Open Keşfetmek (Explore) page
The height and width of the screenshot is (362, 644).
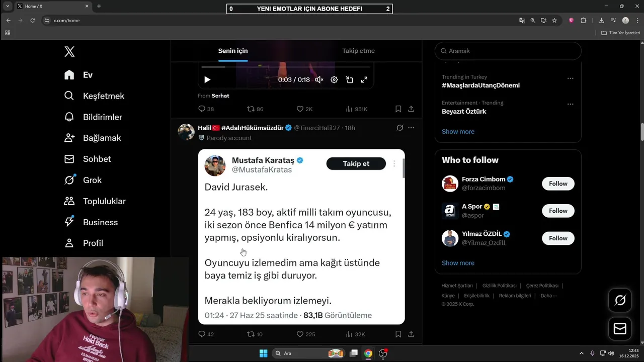(94, 96)
